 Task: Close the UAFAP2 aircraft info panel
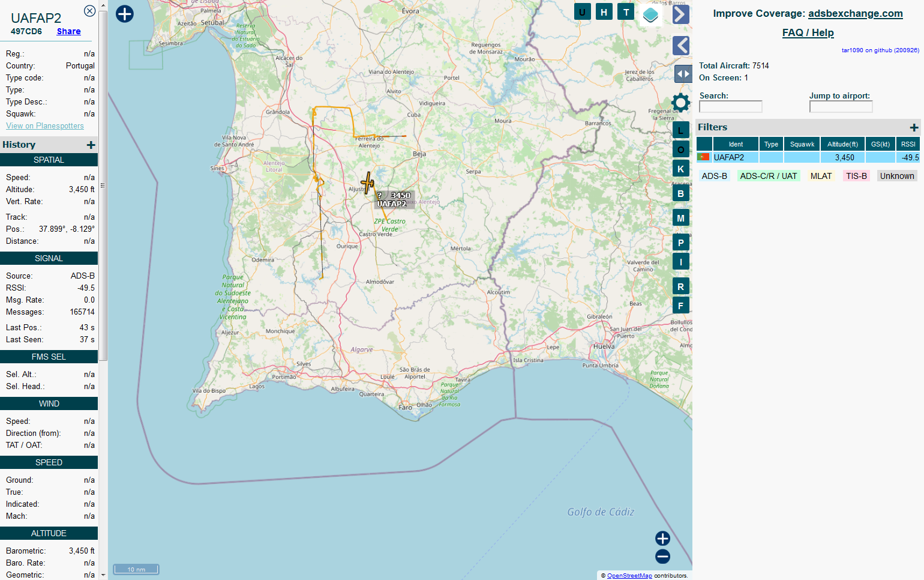(89, 11)
